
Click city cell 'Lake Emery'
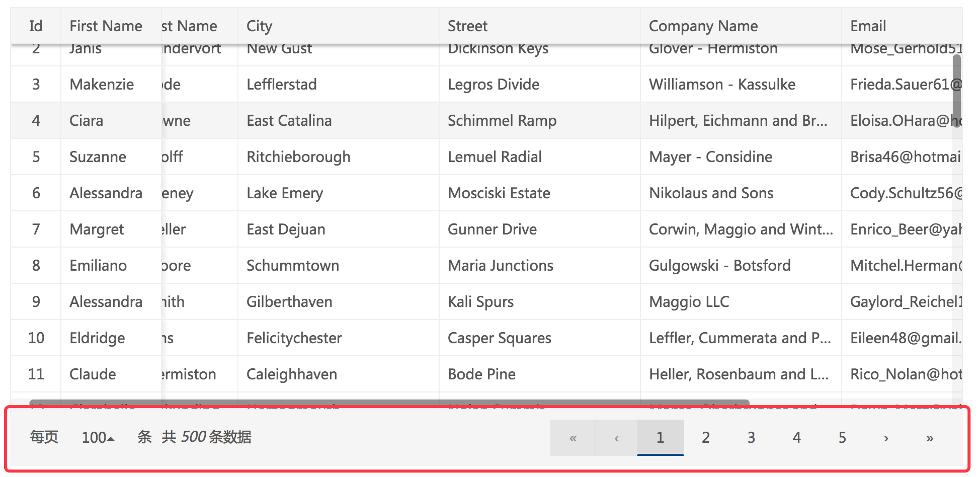click(x=338, y=193)
